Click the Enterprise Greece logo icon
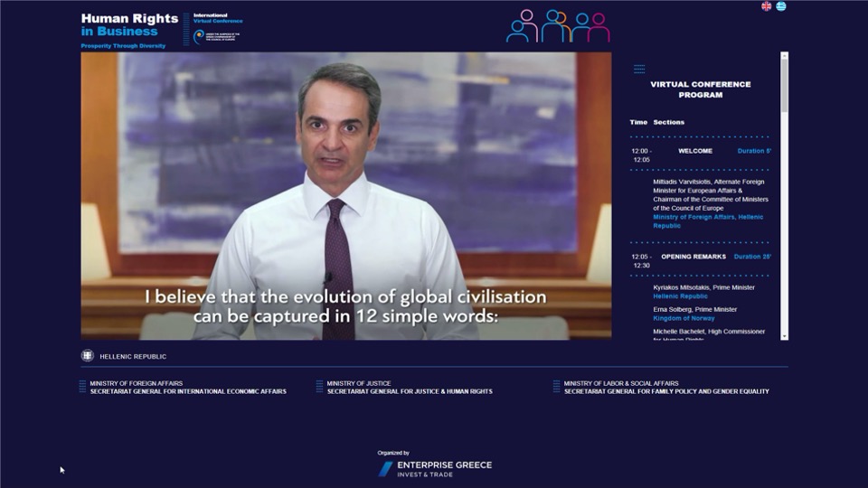 (385, 469)
